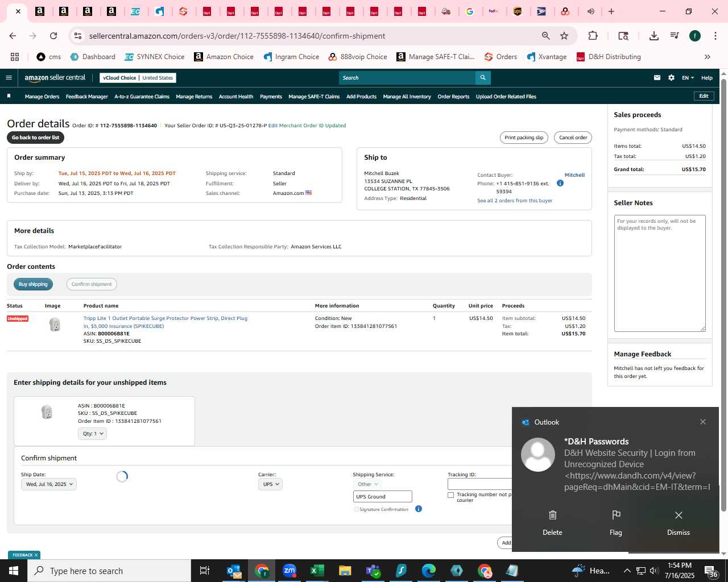Bookmark this page with the star icon
The width and height of the screenshot is (728, 582).
(564, 36)
